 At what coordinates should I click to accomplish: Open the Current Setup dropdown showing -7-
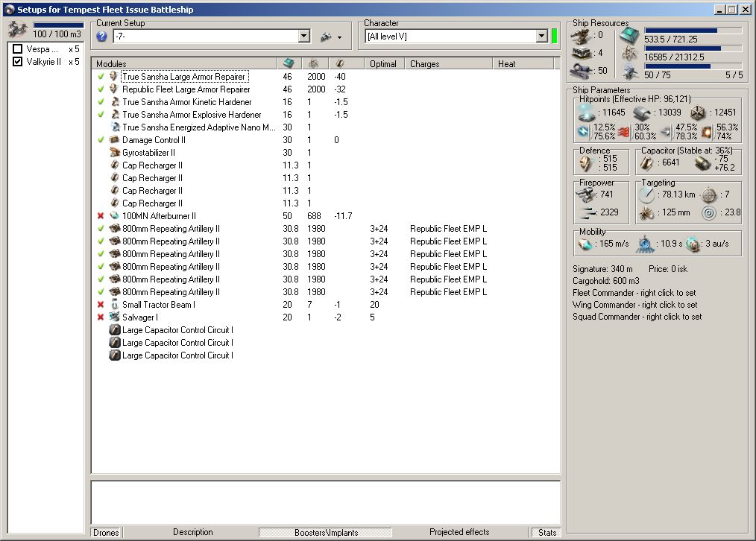(303, 36)
